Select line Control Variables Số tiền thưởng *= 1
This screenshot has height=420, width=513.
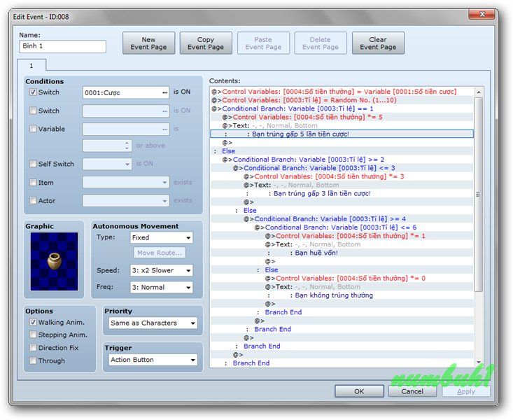point(342,236)
